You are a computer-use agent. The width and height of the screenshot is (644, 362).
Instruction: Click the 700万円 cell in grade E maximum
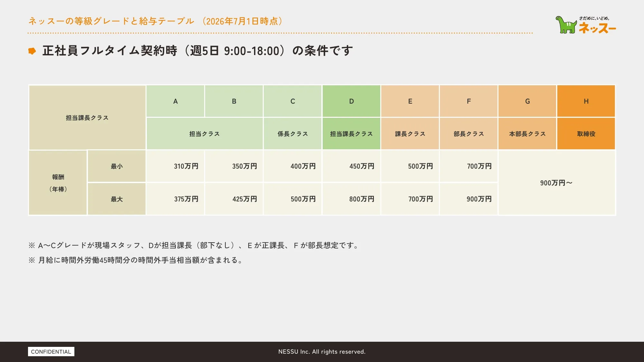coord(410,199)
